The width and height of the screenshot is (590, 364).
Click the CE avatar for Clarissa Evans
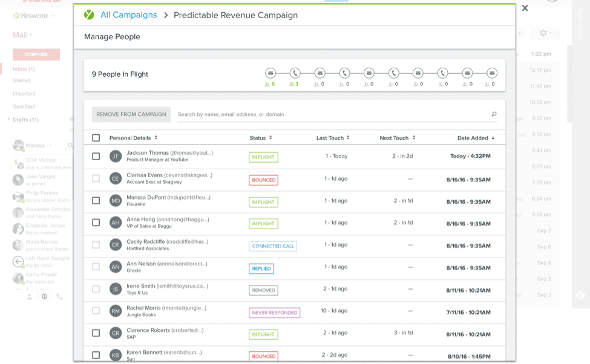click(116, 178)
